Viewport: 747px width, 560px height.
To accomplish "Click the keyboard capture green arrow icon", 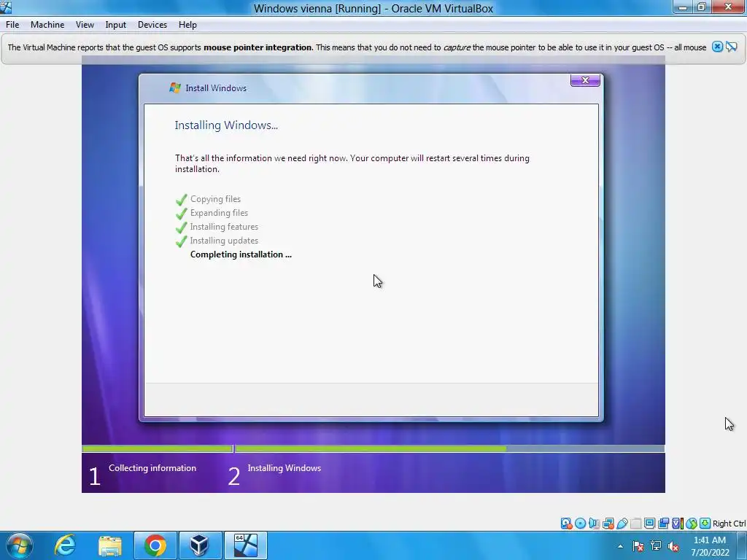I will pos(705,524).
